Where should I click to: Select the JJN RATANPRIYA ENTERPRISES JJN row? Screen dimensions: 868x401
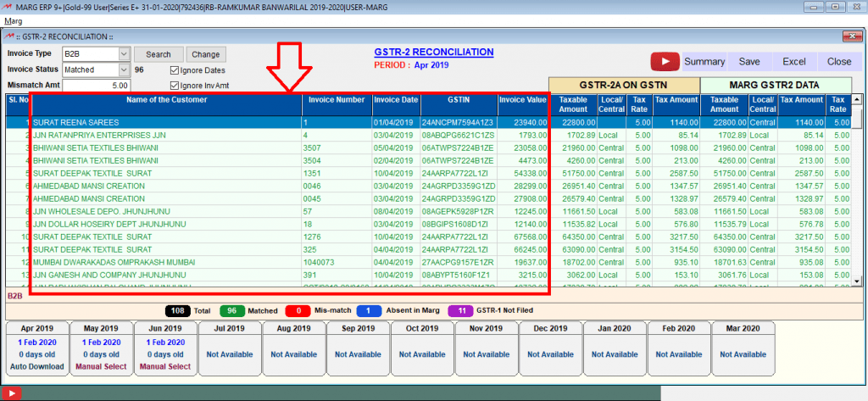[428, 135]
